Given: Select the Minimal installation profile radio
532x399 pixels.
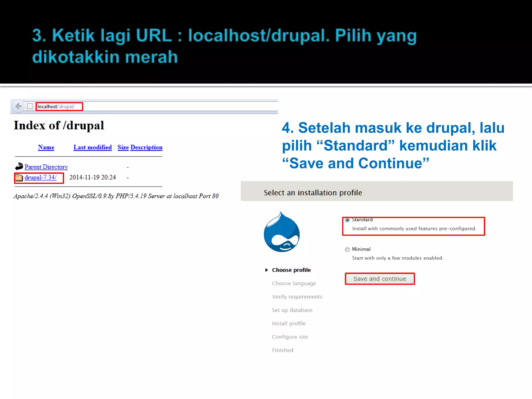Looking at the screenshot, I should tap(347, 249).
